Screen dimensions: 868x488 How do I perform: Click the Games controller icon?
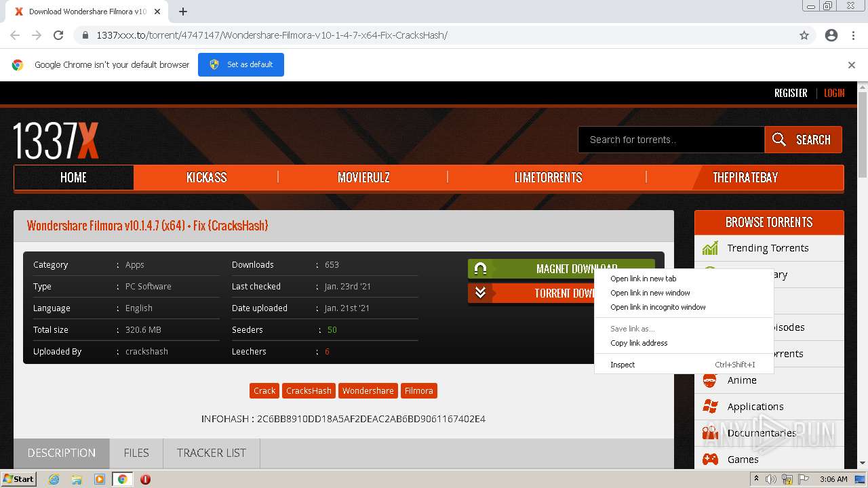click(x=710, y=460)
